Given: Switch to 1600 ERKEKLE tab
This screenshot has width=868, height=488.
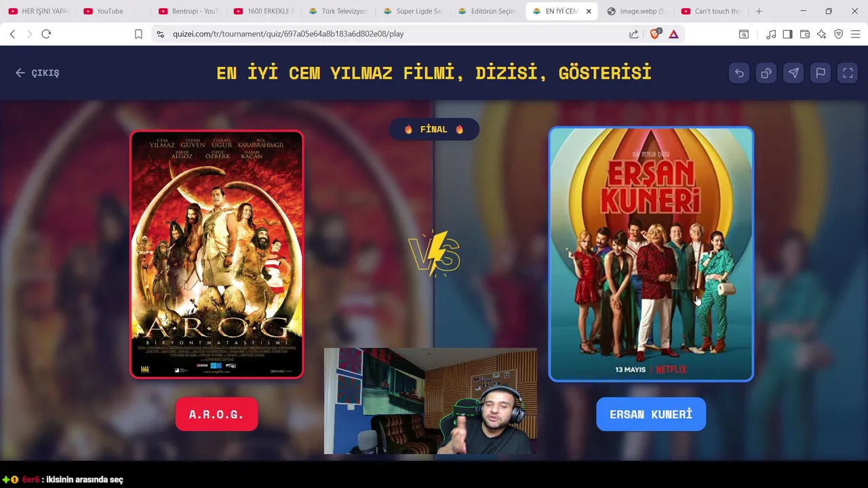Looking at the screenshot, I should [263, 11].
